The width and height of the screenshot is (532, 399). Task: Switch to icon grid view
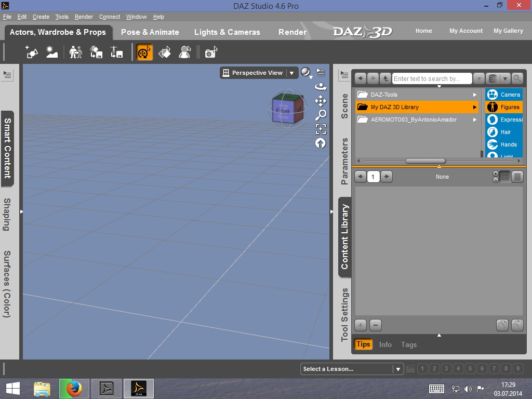(505, 177)
